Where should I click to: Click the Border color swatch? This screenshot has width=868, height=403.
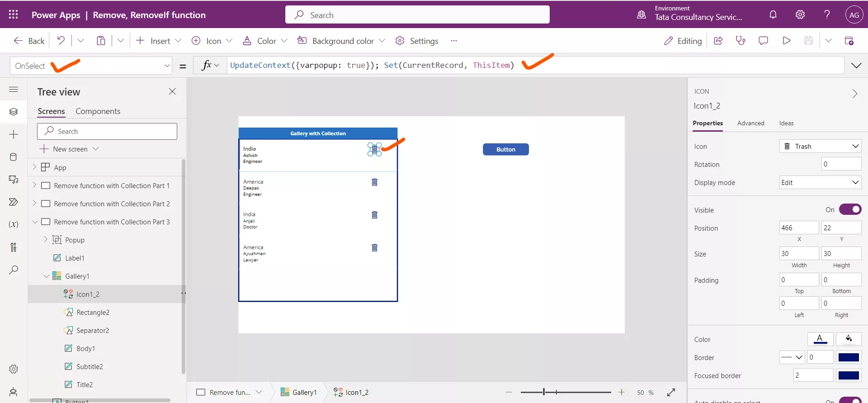pos(849,357)
